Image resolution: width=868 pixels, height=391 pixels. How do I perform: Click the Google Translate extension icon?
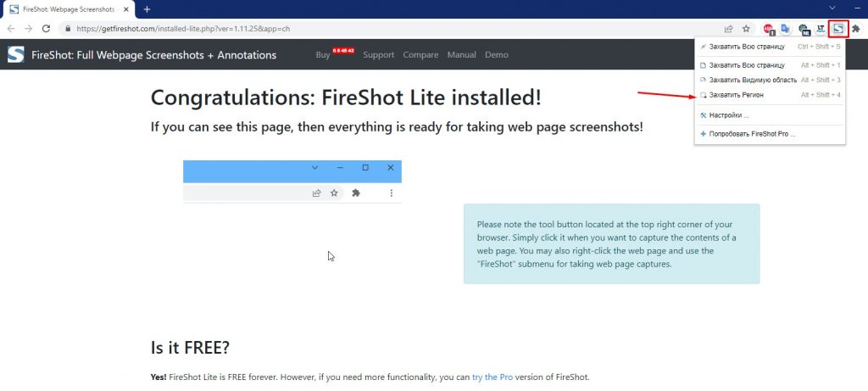tap(786, 29)
